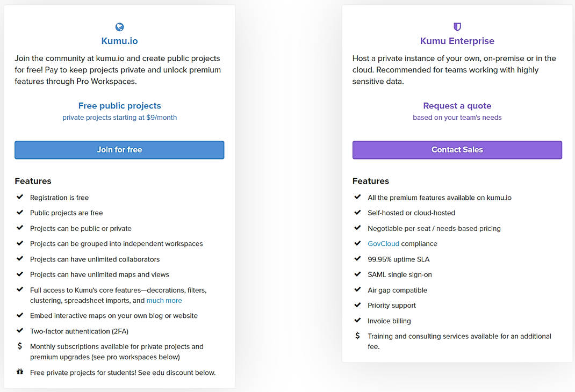Click the checkmark beside SAML single sign-on
This screenshot has height=392, width=575.
point(357,274)
